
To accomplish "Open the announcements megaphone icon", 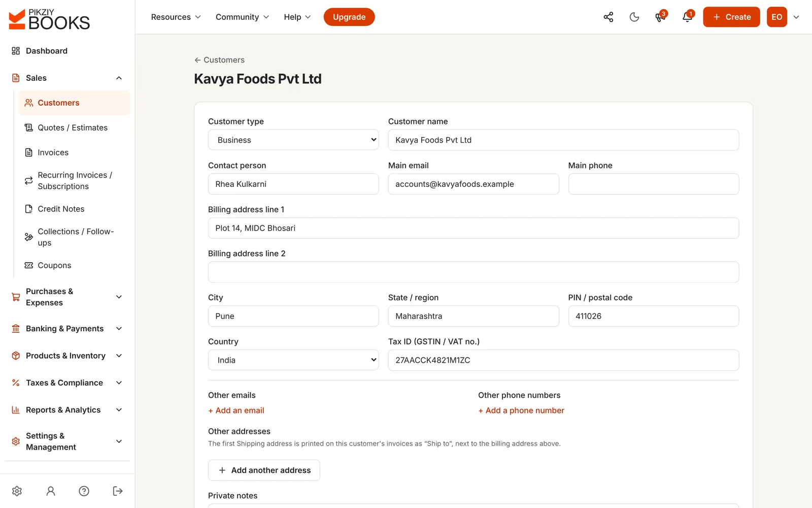I will pyautogui.click(x=660, y=17).
